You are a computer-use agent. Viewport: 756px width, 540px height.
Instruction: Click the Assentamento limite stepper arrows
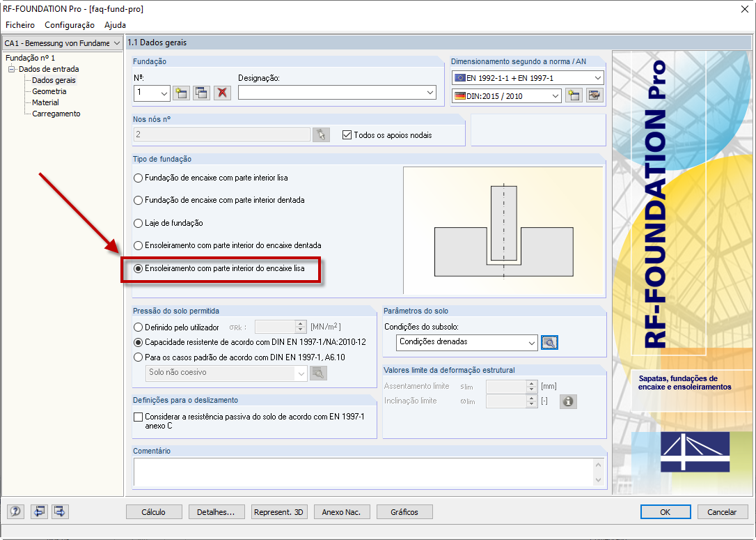(532, 387)
